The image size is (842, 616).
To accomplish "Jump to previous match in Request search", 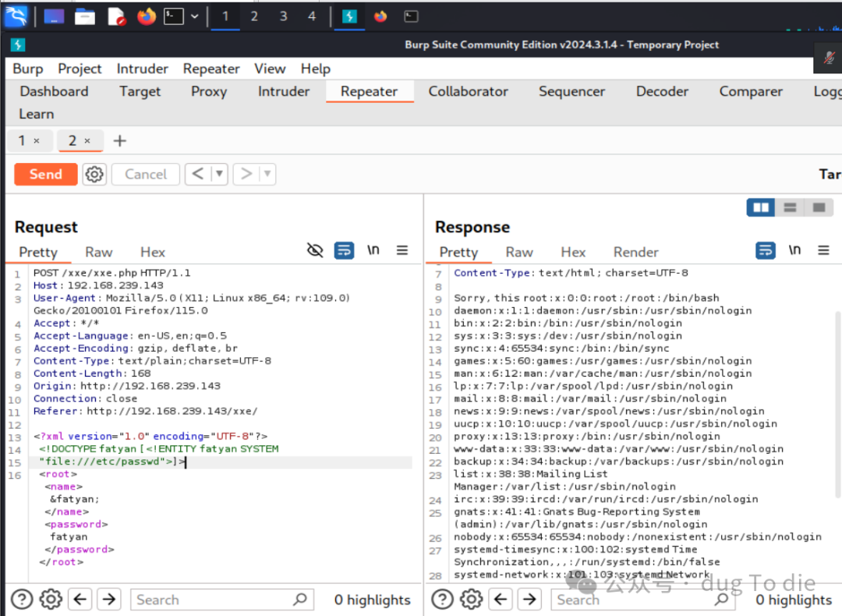I will [x=80, y=599].
